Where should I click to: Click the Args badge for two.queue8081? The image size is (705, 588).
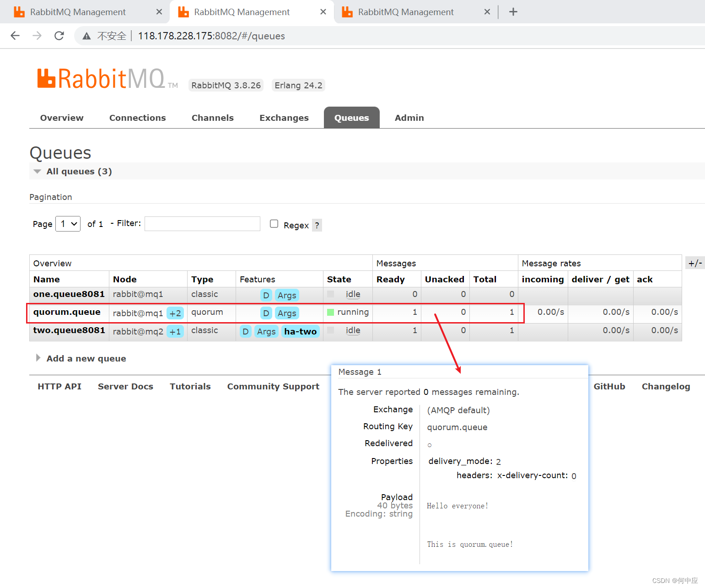[266, 331]
